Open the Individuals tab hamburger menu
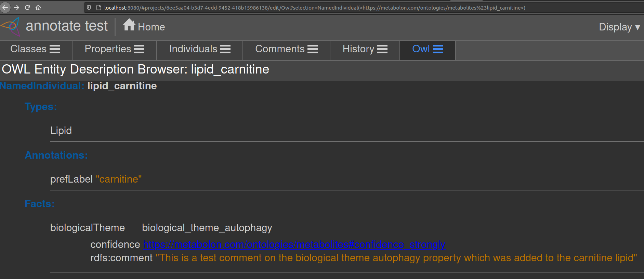 point(226,49)
